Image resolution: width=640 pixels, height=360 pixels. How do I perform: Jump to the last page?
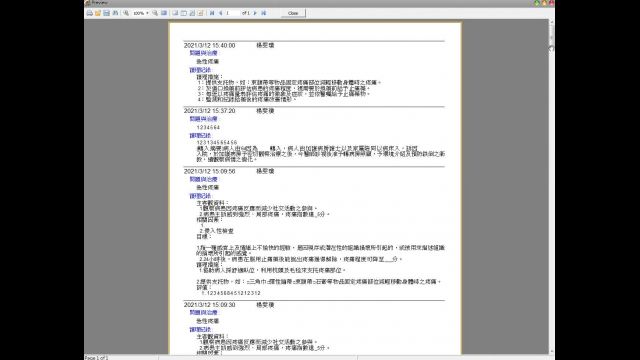(x=264, y=13)
